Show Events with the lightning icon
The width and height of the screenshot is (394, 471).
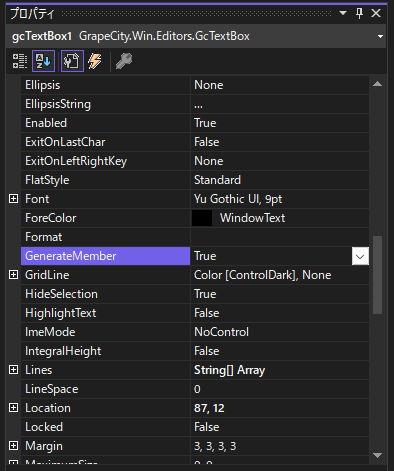[x=95, y=61]
